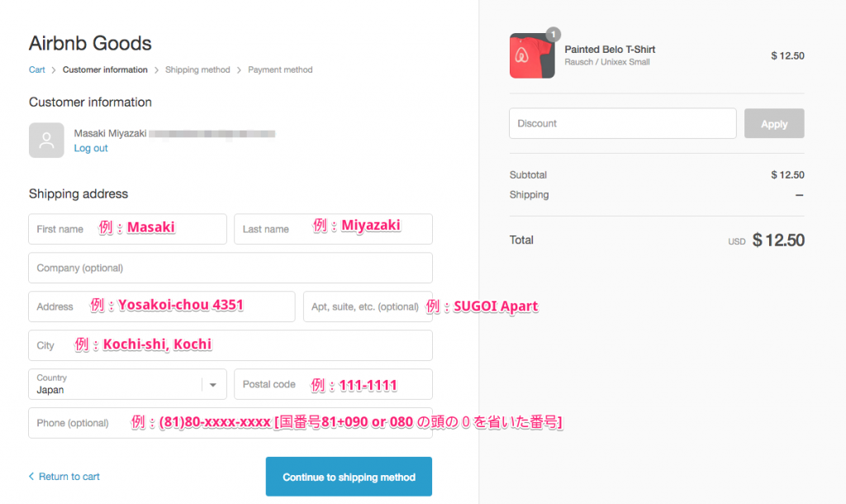This screenshot has height=504, width=846.
Task: Click the Masaki Miyazaki account name
Action: [110, 133]
